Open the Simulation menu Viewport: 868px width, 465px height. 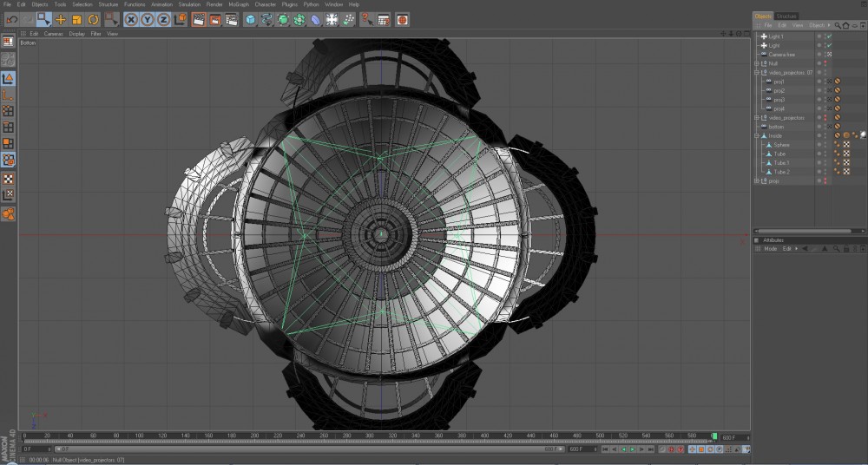coord(189,4)
